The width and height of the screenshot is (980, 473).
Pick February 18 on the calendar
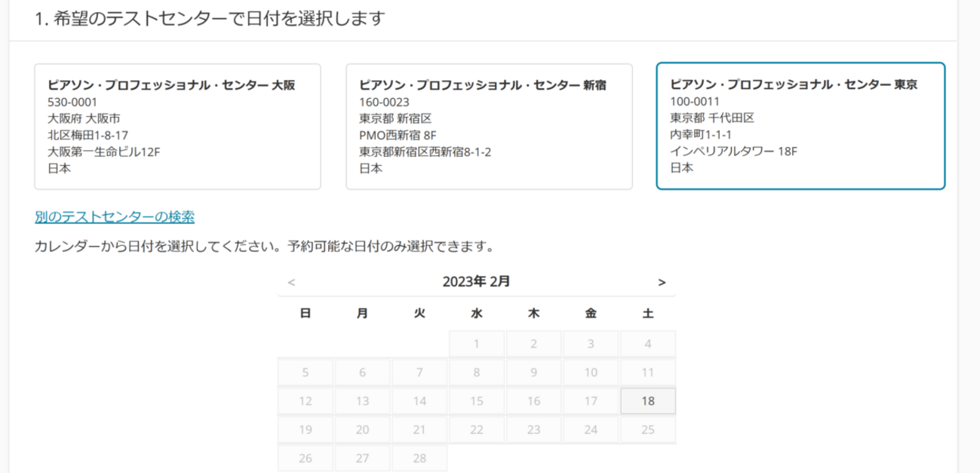tap(648, 401)
